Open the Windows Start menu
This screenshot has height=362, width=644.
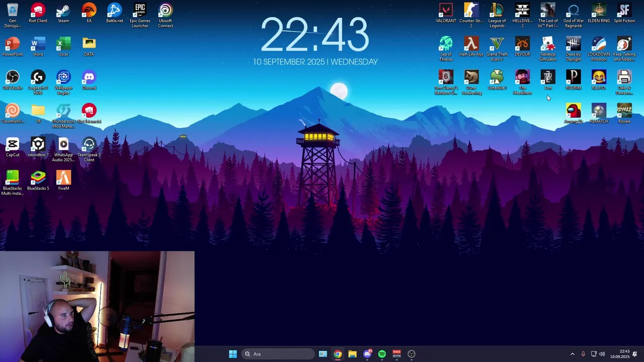tap(232, 354)
